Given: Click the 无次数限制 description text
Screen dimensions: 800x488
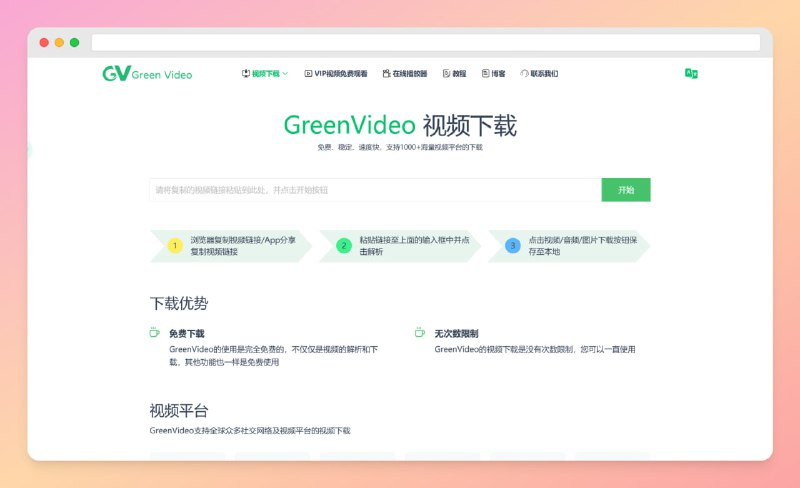Looking at the screenshot, I should pos(535,349).
